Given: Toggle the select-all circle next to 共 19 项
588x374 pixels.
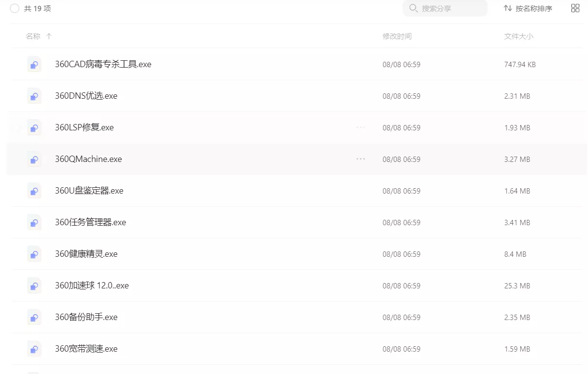Looking at the screenshot, I should [15, 8].
